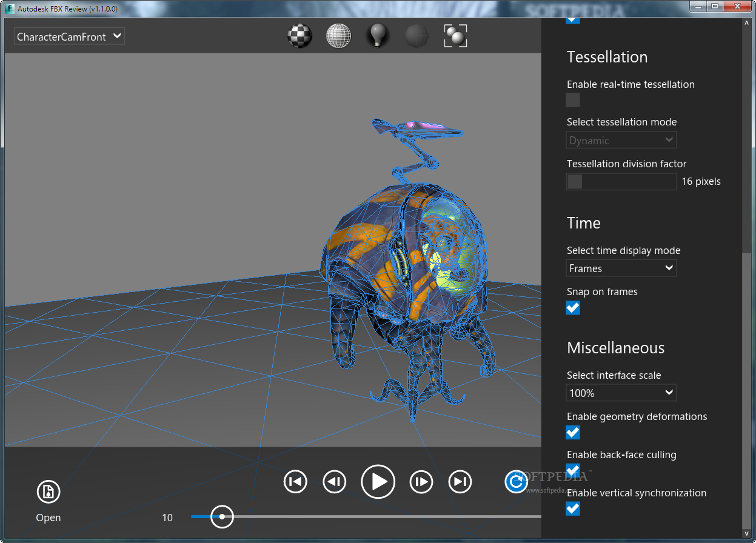Viewport: 756px width, 543px height.
Task: Step back one frame
Action: click(334, 482)
